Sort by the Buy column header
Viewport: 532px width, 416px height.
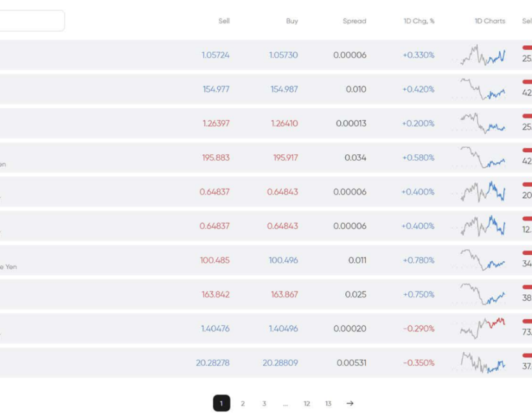click(292, 21)
